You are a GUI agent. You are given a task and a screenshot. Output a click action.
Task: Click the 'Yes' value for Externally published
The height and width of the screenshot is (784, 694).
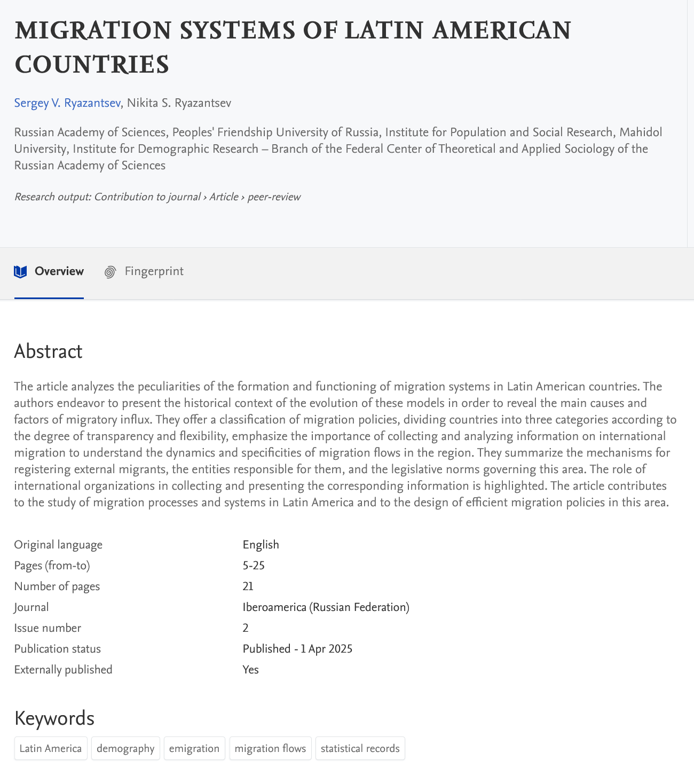point(250,669)
